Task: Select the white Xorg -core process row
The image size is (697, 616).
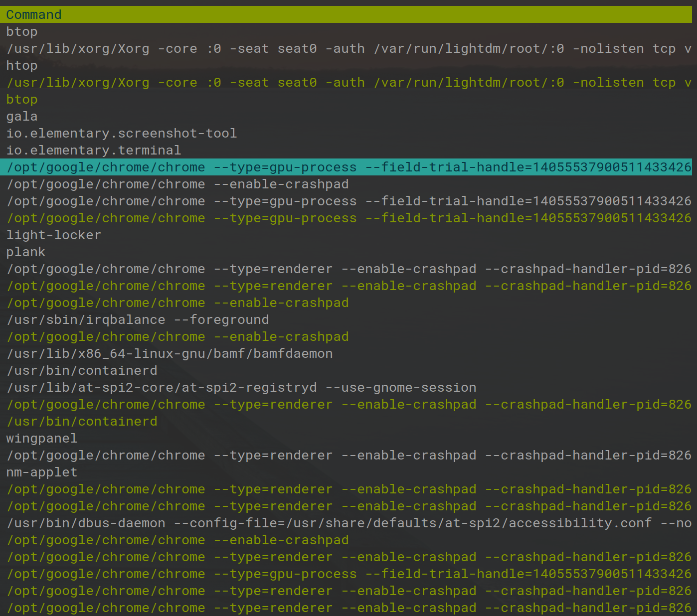Action: click(x=346, y=48)
